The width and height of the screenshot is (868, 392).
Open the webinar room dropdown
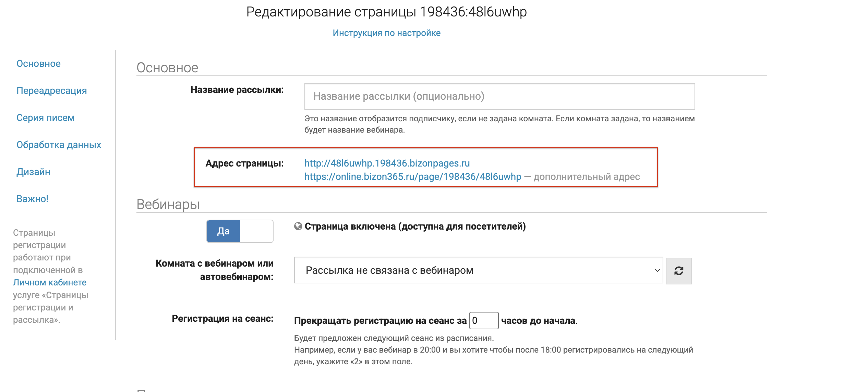478,270
